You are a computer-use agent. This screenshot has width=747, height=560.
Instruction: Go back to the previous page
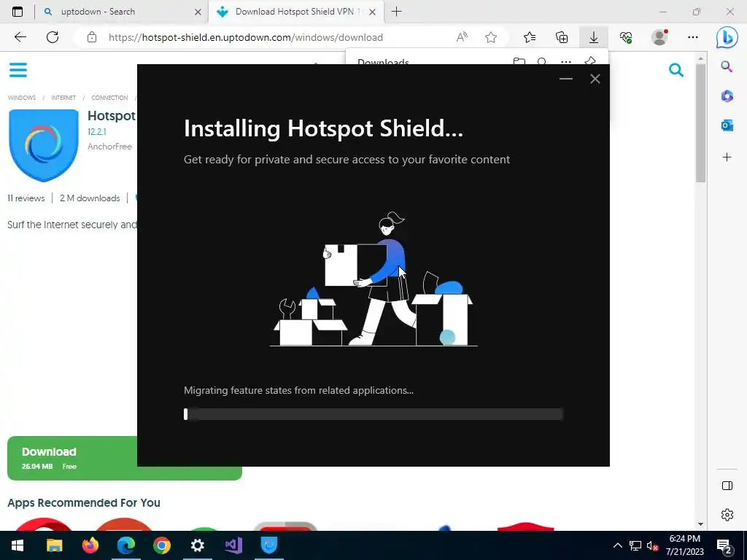(x=20, y=37)
